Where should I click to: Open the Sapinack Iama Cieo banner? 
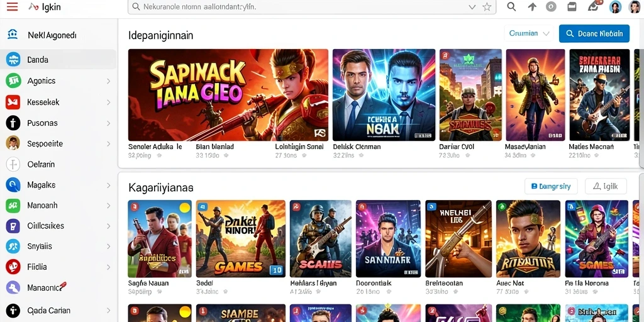(x=228, y=96)
